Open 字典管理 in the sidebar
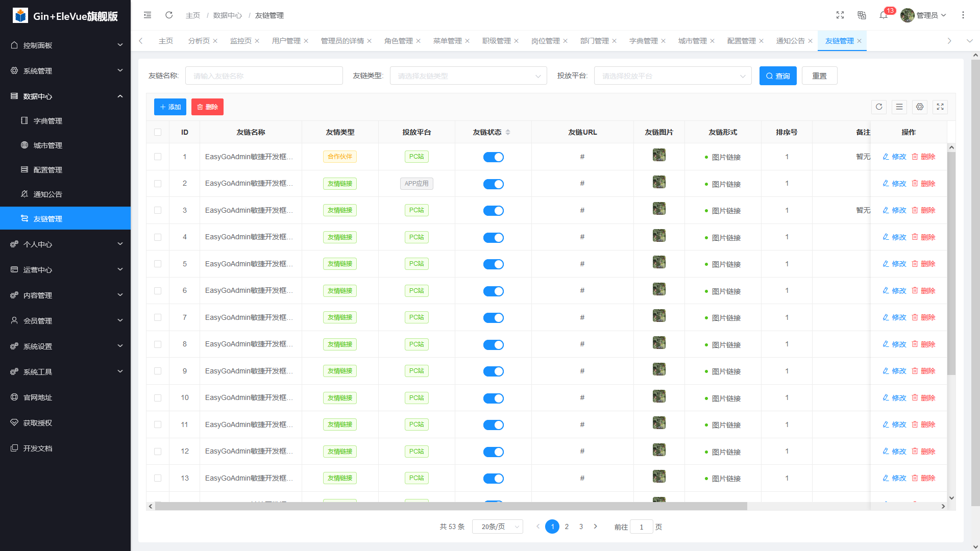Image resolution: width=980 pixels, height=551 pixels. click(x=48, y=121)
